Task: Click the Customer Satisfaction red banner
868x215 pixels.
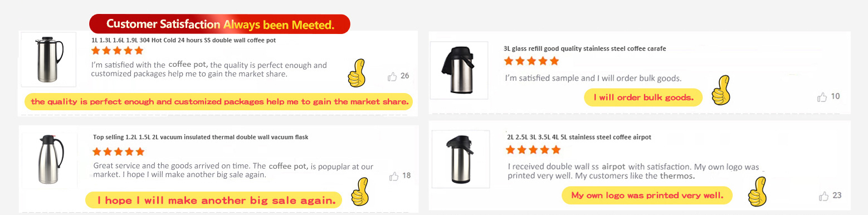Action: (x=220, y=25)
